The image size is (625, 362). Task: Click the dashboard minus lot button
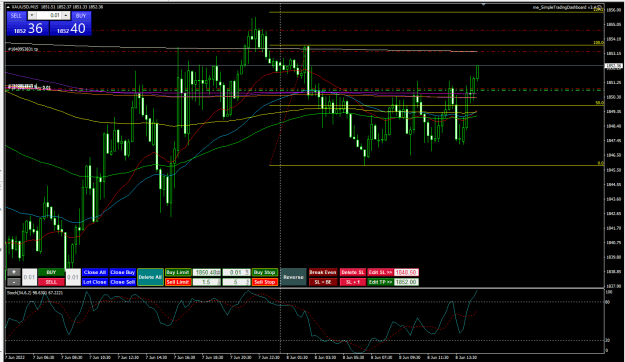pyautogui.click(x=14, y=282)
